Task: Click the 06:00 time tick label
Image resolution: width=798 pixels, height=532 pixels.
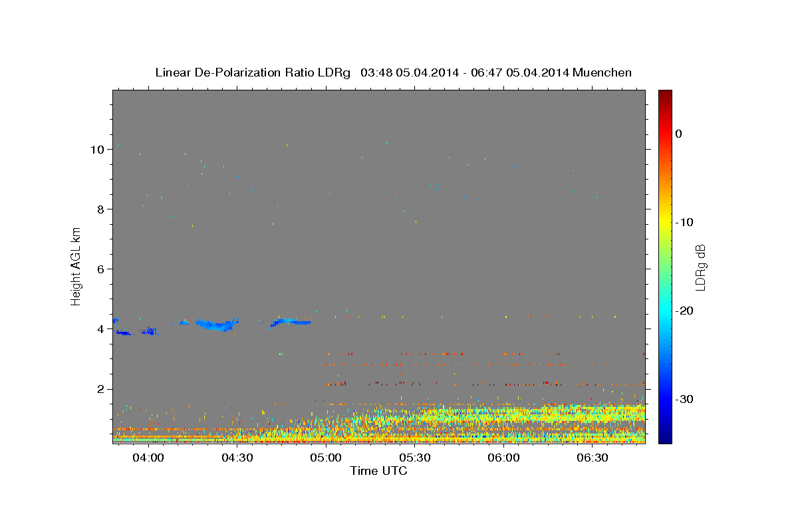Action: [x=504, y=458]
